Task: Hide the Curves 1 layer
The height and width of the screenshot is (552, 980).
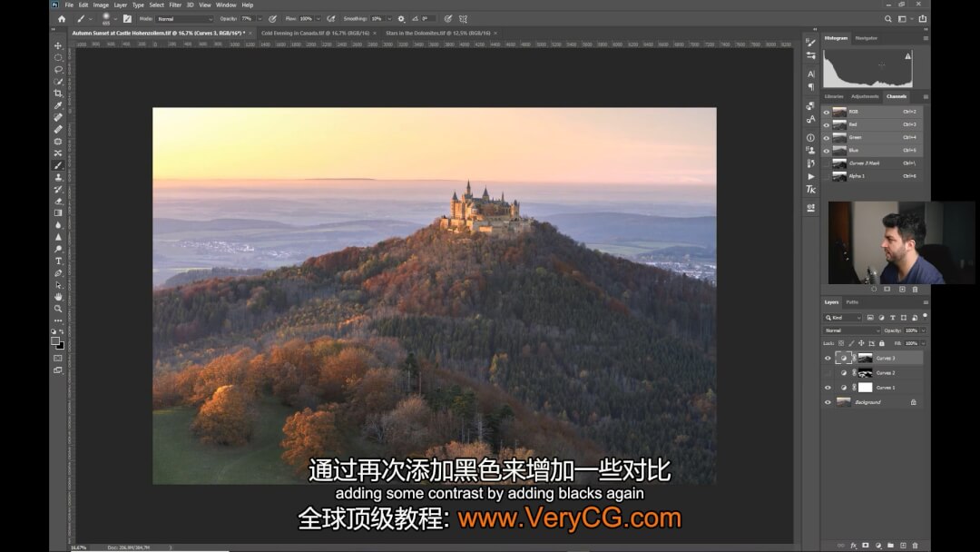Action: [828, 388]
